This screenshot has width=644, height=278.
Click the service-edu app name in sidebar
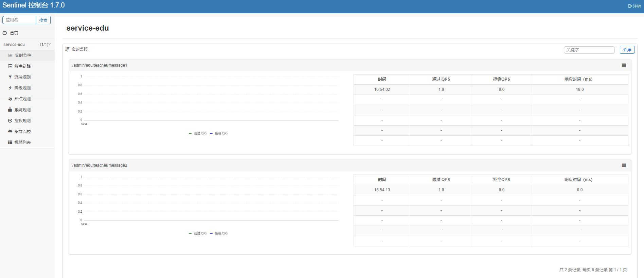pyautogui.click(x=14, y=45)
